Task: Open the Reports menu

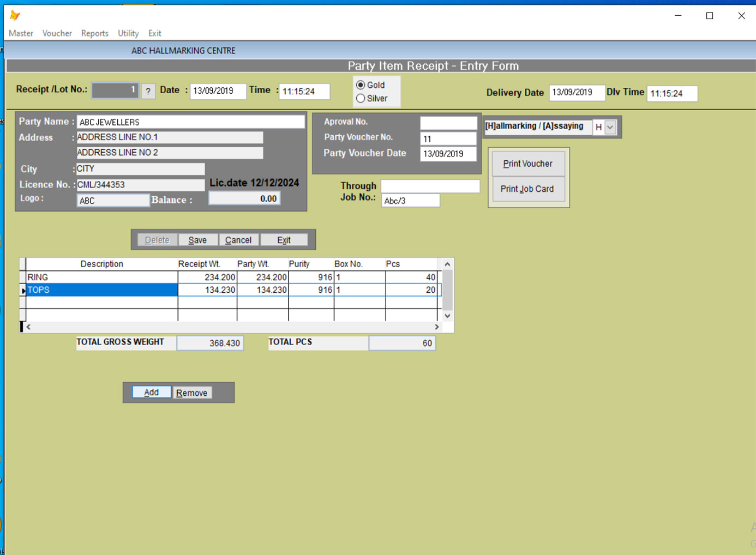Action: click(94, 33)
